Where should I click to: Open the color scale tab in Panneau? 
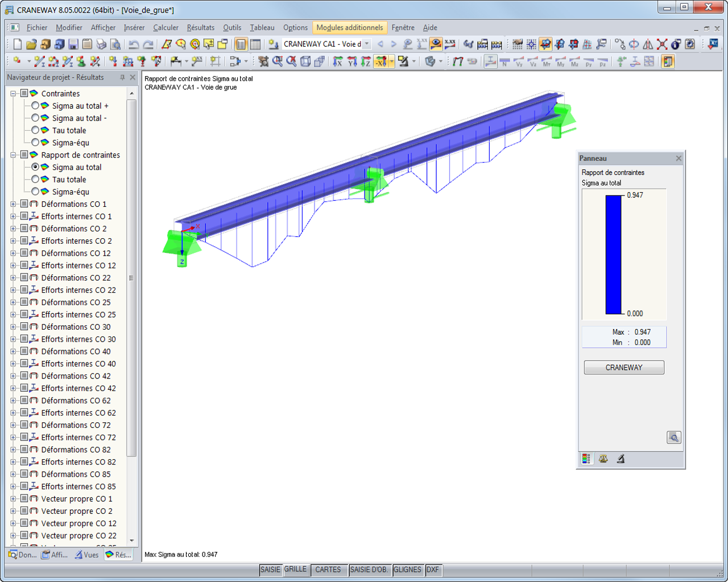pyautogui.click(x=586, y=459)
